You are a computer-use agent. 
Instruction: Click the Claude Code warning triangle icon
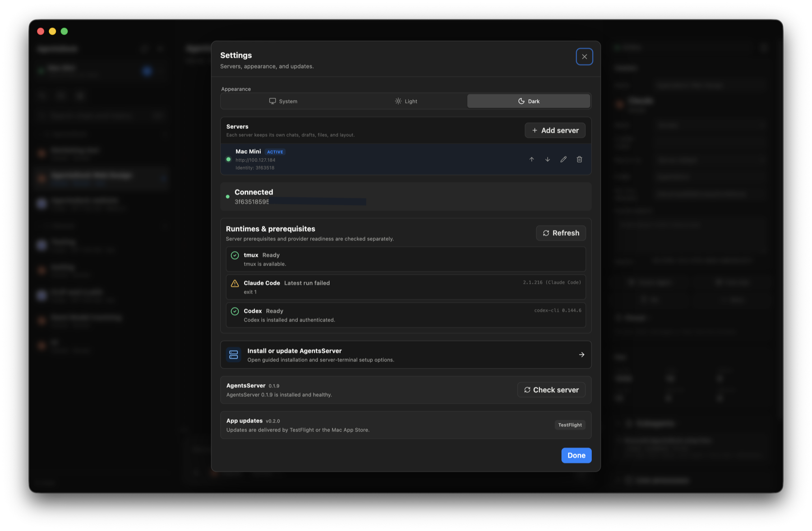coord(235,283)
